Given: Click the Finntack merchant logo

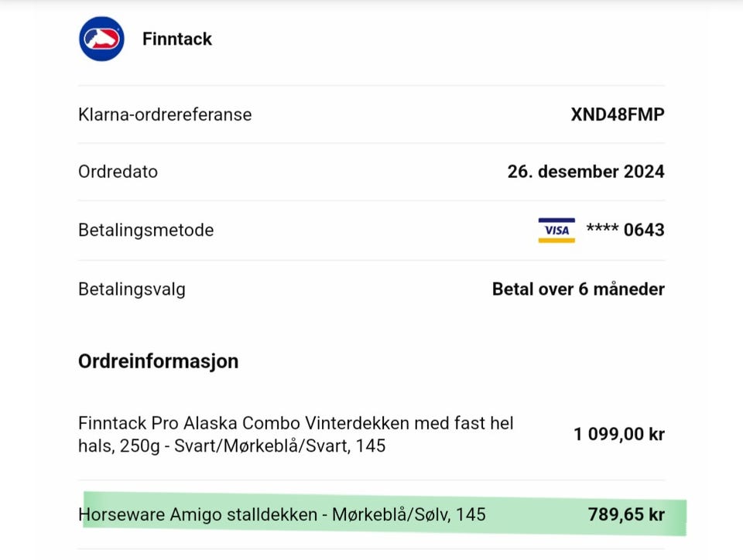Looking at the screenshot, I should pos(101,39).
